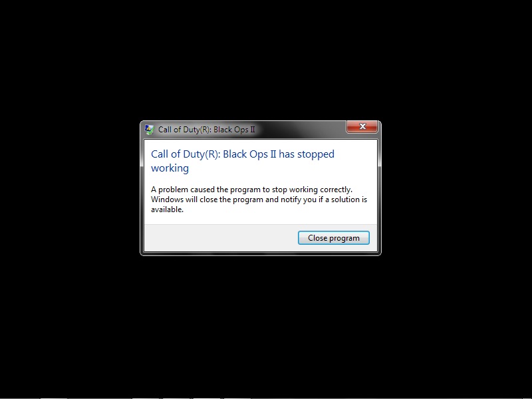
Task: Click 'Call of Duty(R)' in blue heading
Action: [186, 154]
